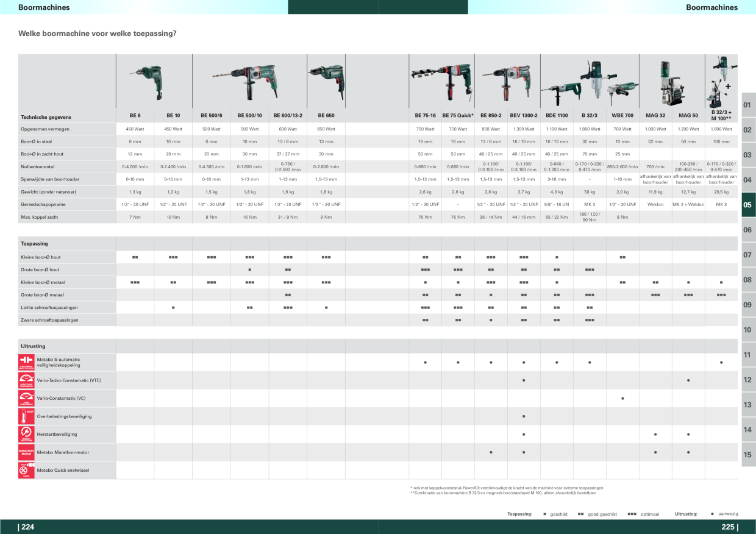
Task: Click the Overbelastingsbeveiliging dot for BEV 1300-2
Action: 524,416
